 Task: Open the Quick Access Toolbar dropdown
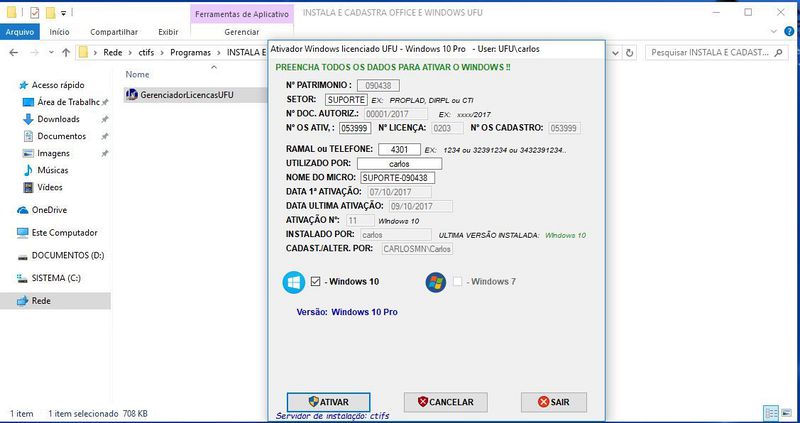63,13
